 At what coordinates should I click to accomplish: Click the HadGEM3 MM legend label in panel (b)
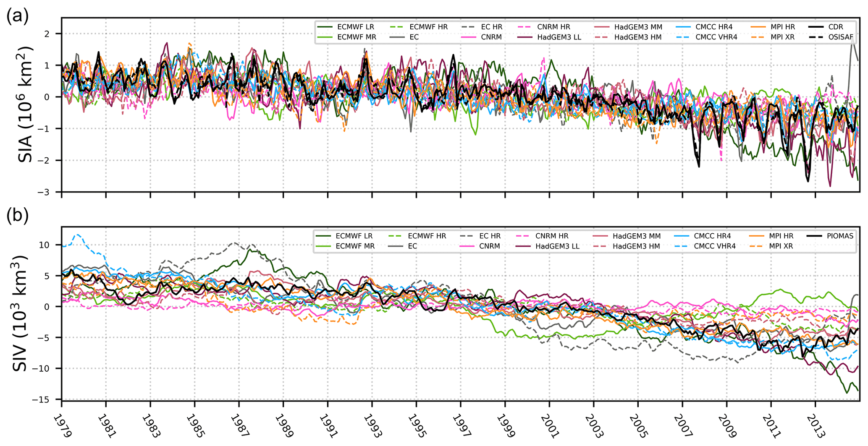636,236
